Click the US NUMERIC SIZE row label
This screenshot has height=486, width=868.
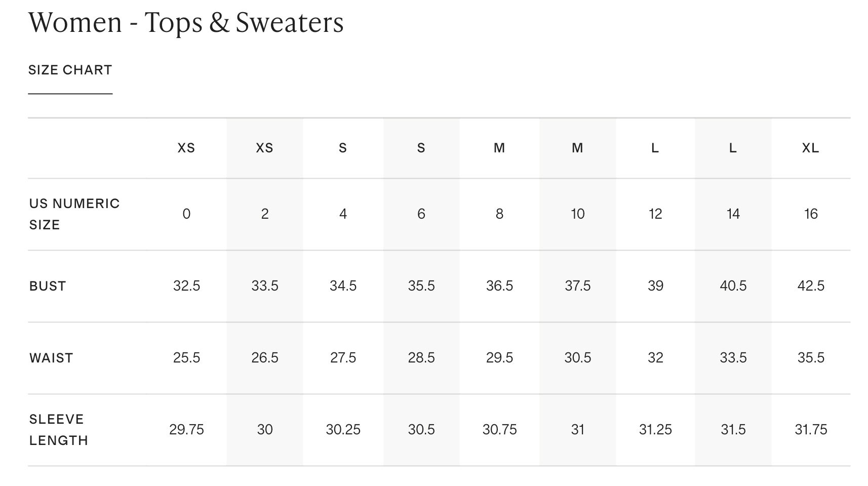(x=74, y=214)
